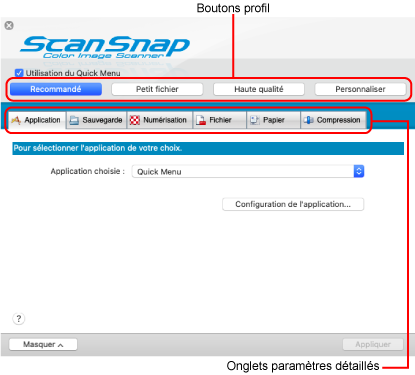Open the Compression tab
Screen dimensions: 415x375
point(333,120)
